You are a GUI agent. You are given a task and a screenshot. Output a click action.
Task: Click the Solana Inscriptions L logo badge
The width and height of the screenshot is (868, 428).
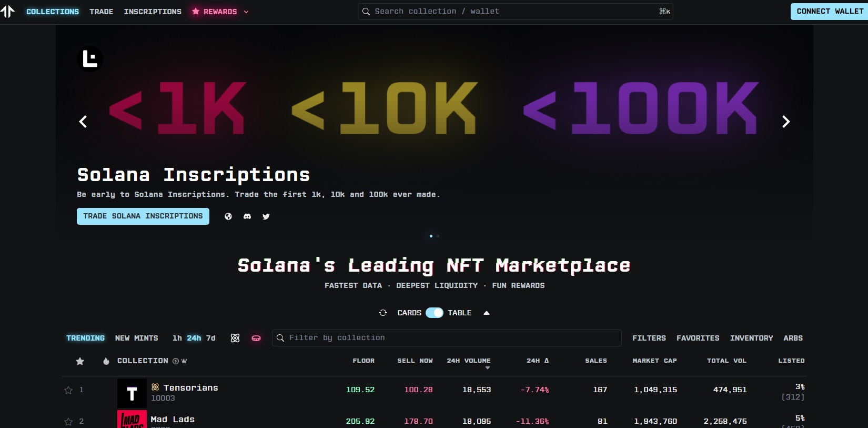(90, 58)
